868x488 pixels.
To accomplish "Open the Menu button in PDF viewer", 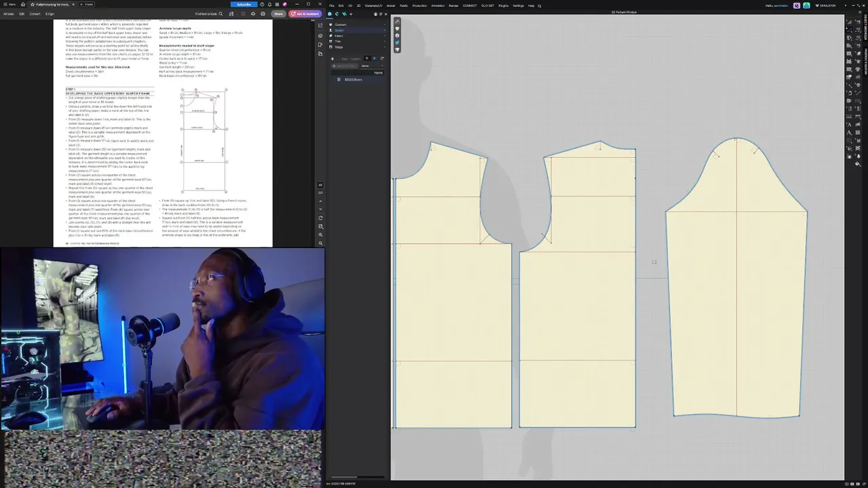I will coord(9,4).
